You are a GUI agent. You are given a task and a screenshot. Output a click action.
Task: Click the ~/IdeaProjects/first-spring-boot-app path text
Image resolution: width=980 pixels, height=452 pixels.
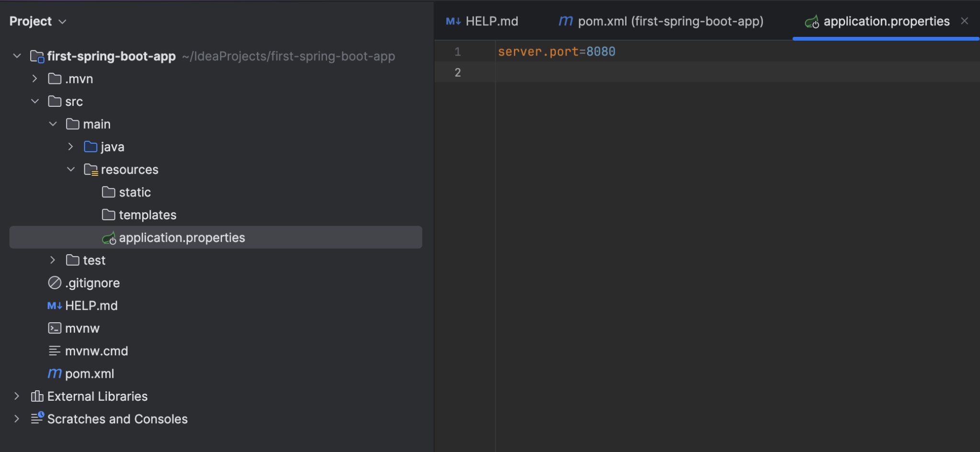click(x=289, y=56)
